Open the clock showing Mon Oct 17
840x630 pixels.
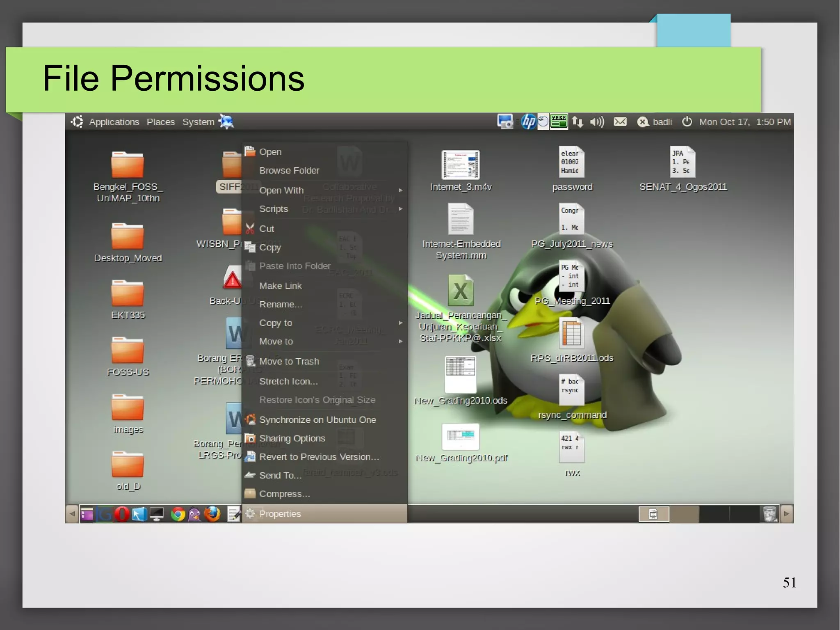pyautogui.click(x=745, y=122)
